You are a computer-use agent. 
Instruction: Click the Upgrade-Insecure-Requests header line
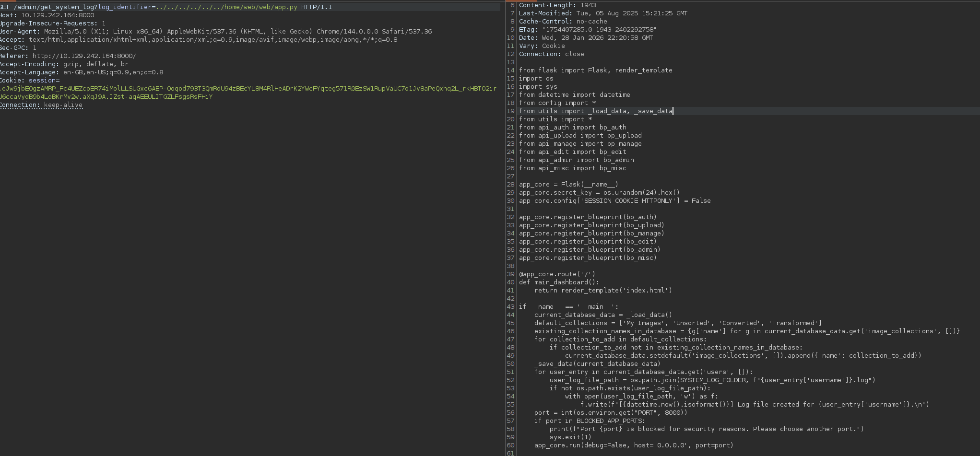tap(53, 23)
